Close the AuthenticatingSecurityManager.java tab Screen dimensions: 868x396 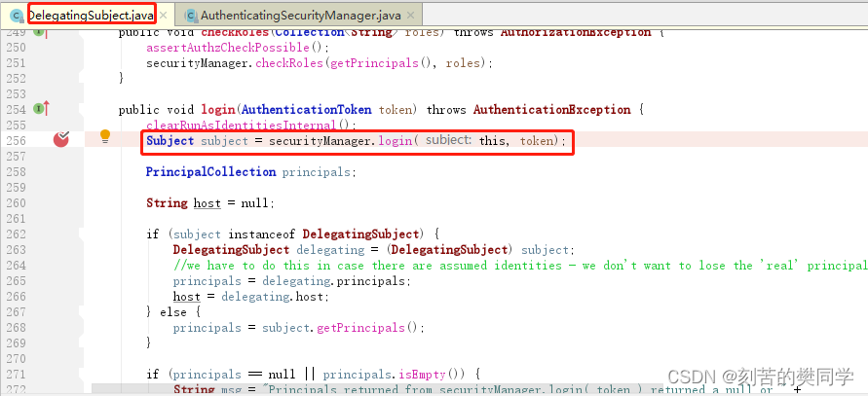tap(410, 15)
